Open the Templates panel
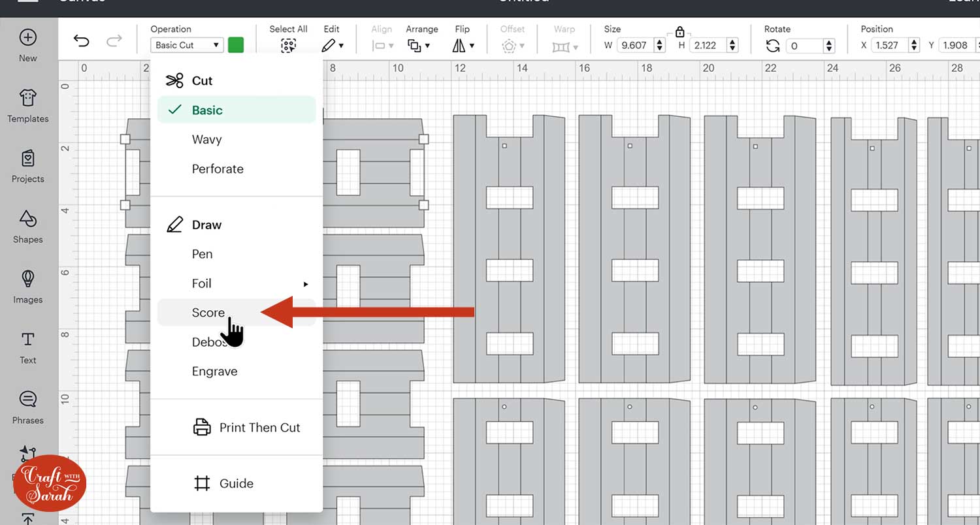This screenshot has height=525, width=980. pyautogui.click(x=27, y=106)
